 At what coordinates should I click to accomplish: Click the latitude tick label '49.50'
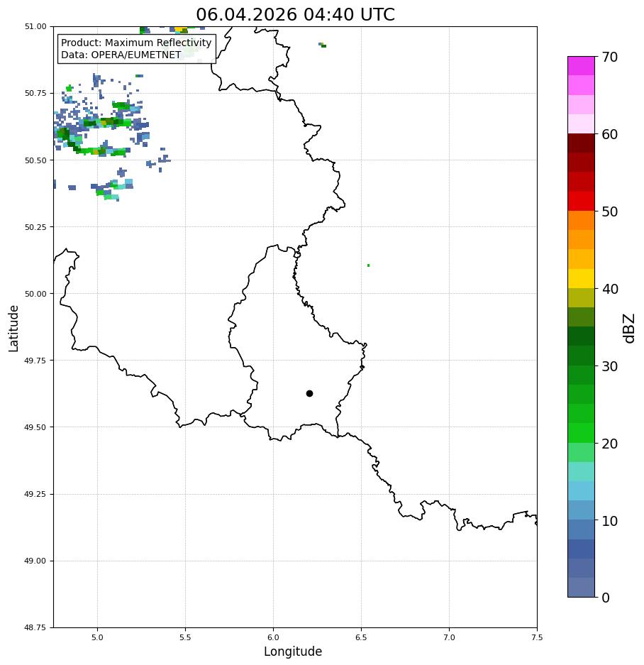coord(35,427)
